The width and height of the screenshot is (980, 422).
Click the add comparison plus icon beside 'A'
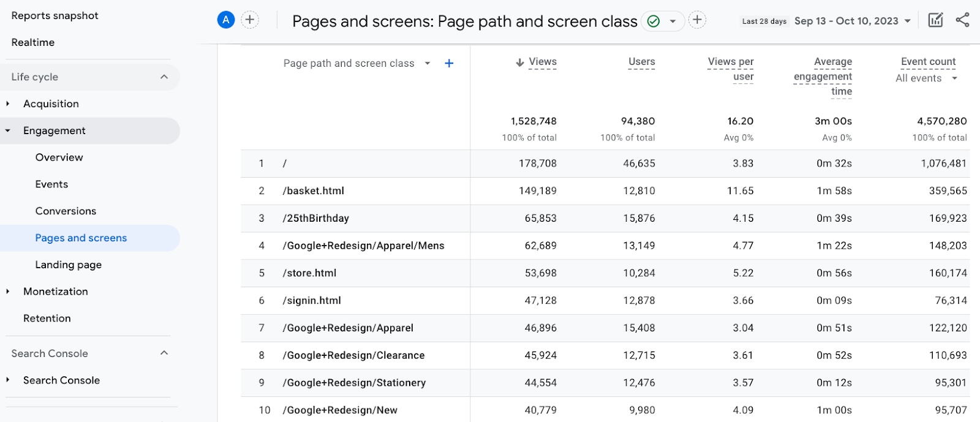[250, 20]
